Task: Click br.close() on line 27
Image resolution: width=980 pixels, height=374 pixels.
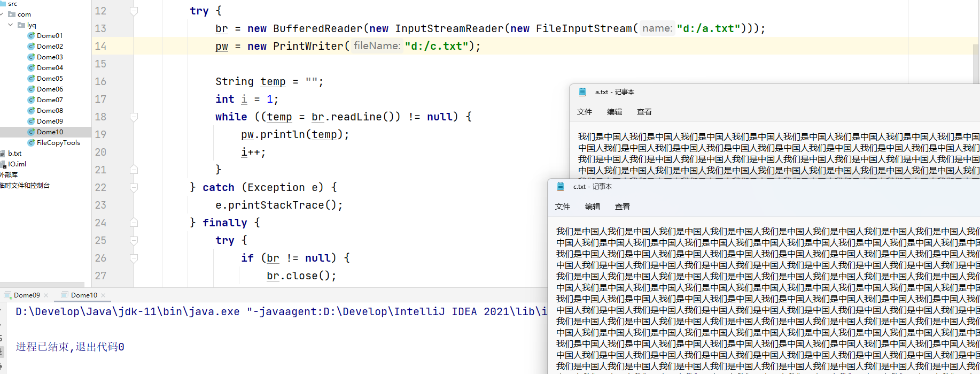Action: pos(301,276)
